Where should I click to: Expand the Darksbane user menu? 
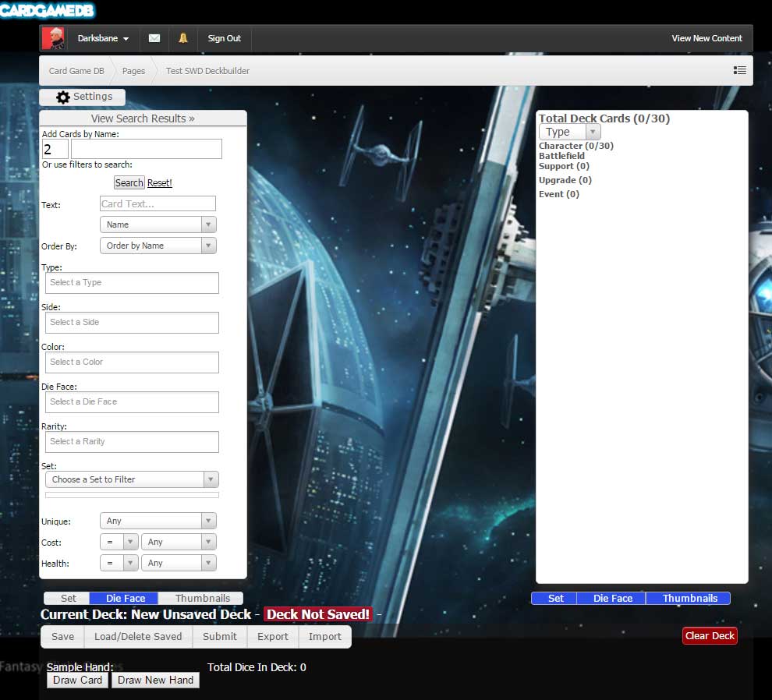coord(103,38)
